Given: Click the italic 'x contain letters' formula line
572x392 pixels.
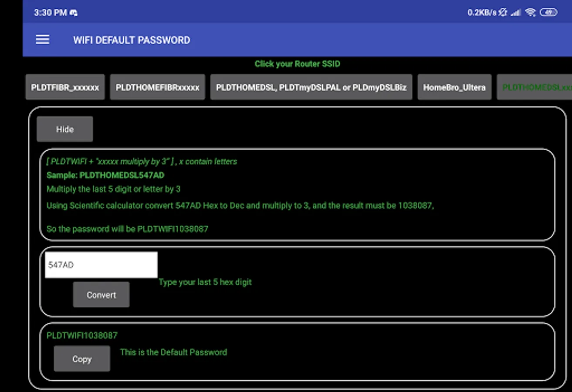Looking at the screenshot, I should tap(142, 162).
